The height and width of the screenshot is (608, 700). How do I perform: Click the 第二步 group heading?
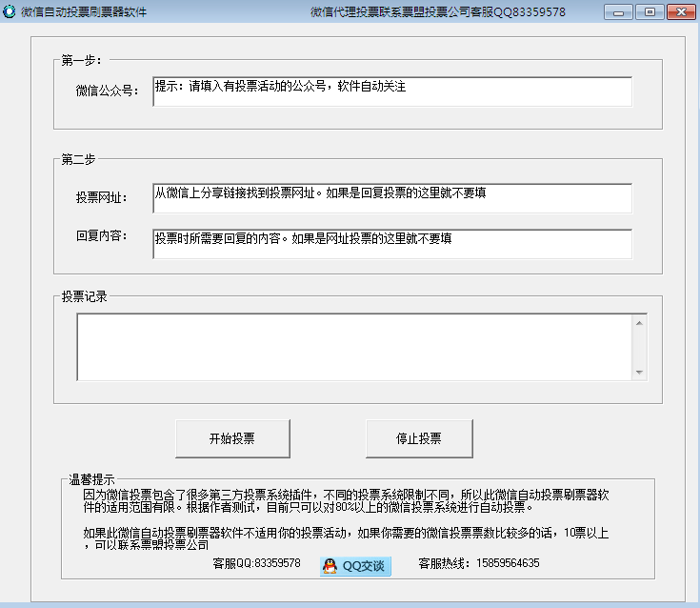click(78, 159)
